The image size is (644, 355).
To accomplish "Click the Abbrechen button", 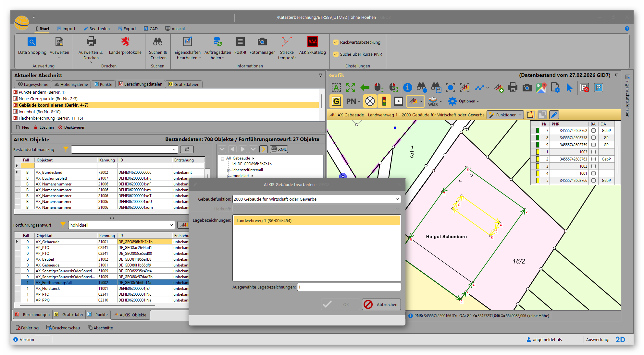I will click(x=381, y=304).
